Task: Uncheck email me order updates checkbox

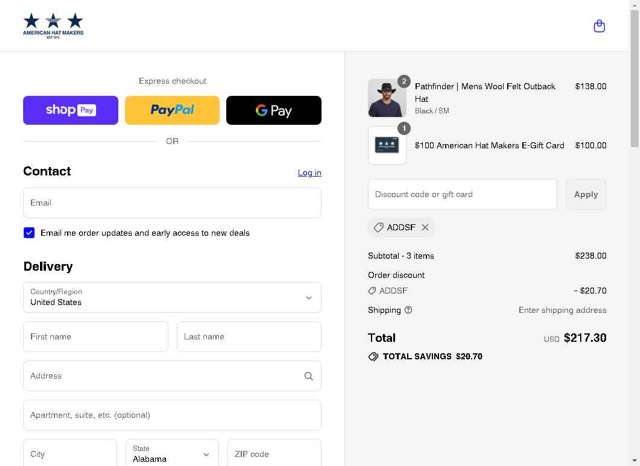Action: point(29,233)
